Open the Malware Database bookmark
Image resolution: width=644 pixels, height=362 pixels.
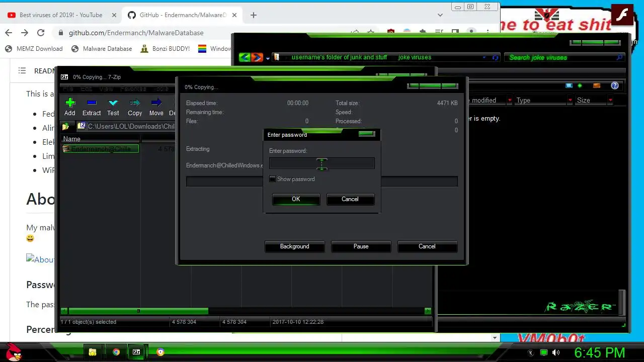pos(102,49)
